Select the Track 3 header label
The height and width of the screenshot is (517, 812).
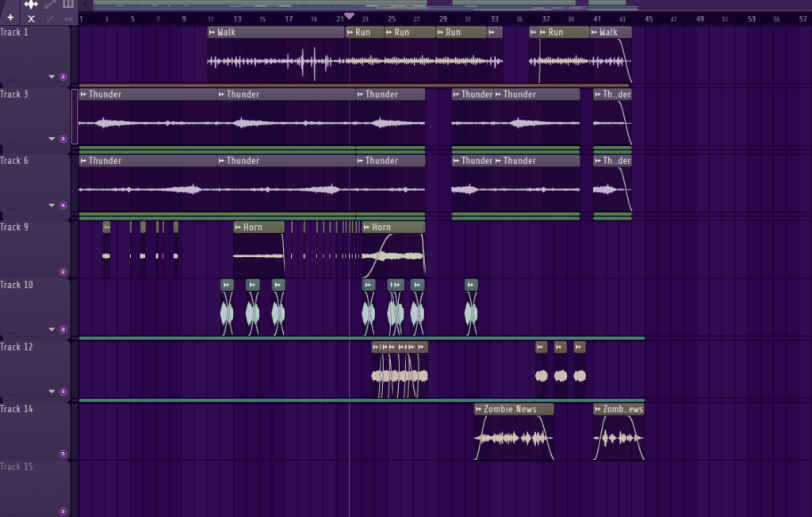pos(14,94)
